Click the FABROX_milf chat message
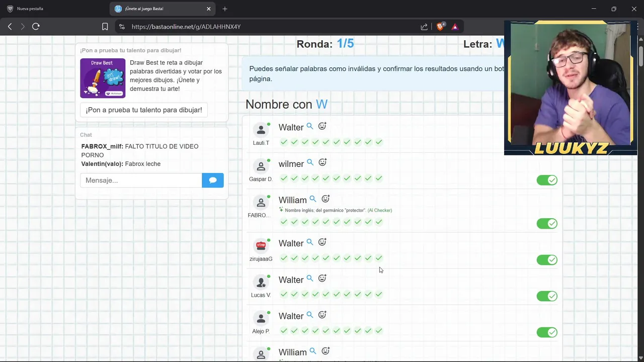The height and width of the screenshot is (362, 644). (x=140, y=150)
